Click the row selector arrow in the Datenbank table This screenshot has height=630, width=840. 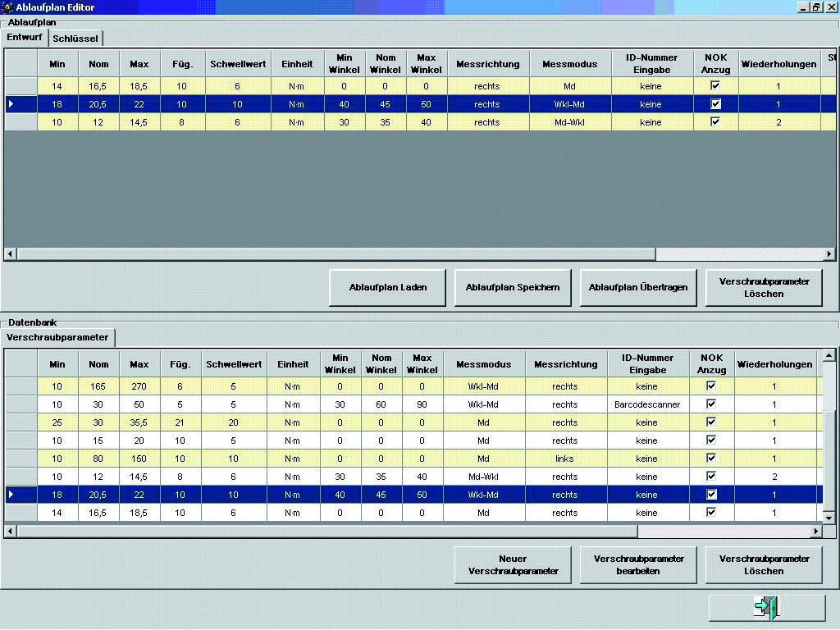[11, 495]
